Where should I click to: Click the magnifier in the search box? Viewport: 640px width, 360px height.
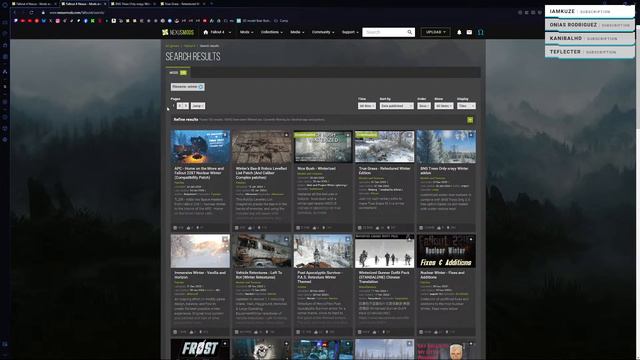(410, 32)
